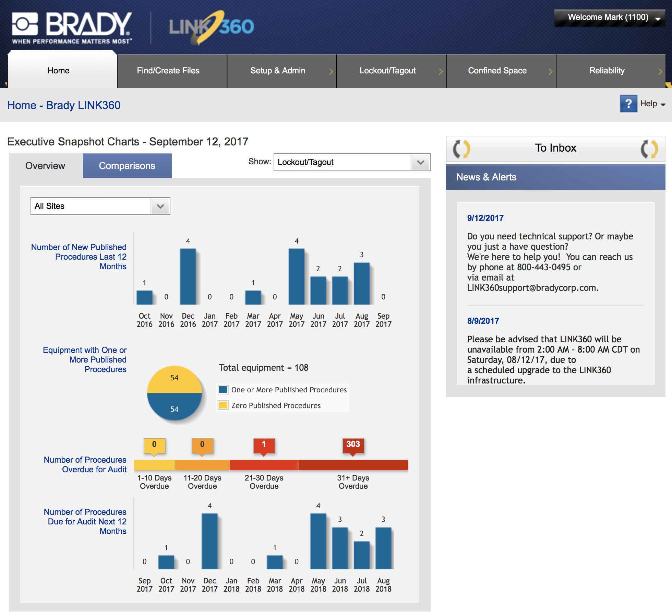Expand the Reliability menu arrow
The height and width of the screenshot is (616, 672).
pos(660,71)
